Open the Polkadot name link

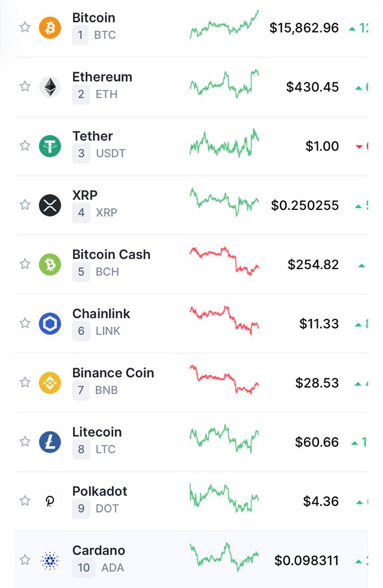[99, 491]
